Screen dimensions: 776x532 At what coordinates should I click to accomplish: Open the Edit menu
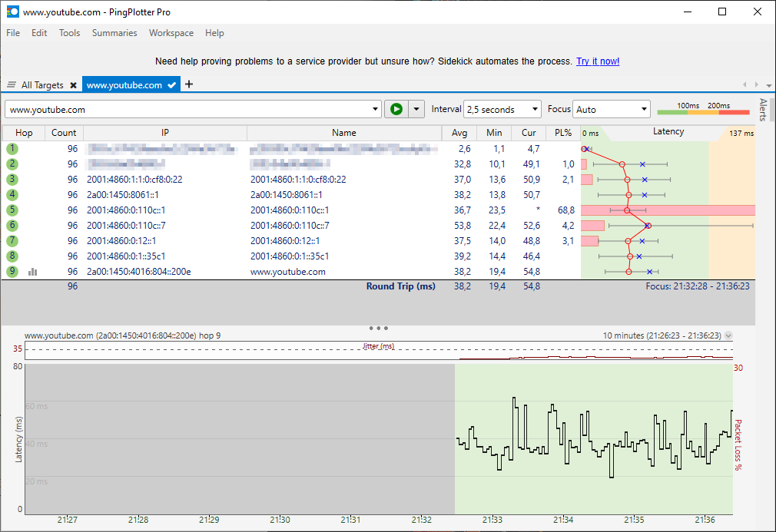[39, 33]
